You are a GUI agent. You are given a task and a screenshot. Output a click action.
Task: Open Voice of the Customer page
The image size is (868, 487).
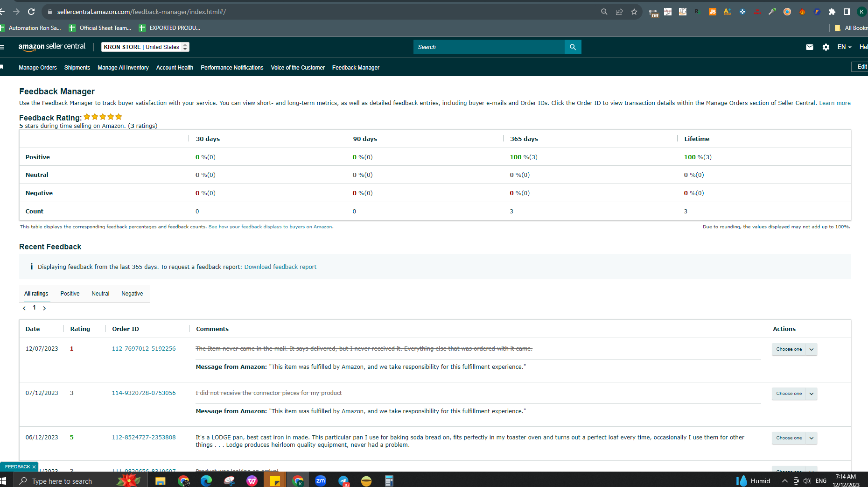(x=298, y=68)
